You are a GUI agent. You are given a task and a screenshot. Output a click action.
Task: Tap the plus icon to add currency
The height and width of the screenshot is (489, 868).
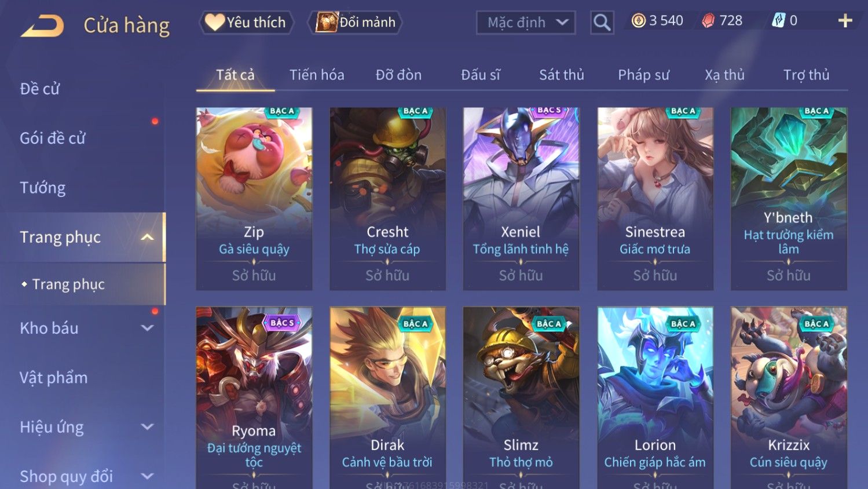pyautogui.click(x=845, y=21)
